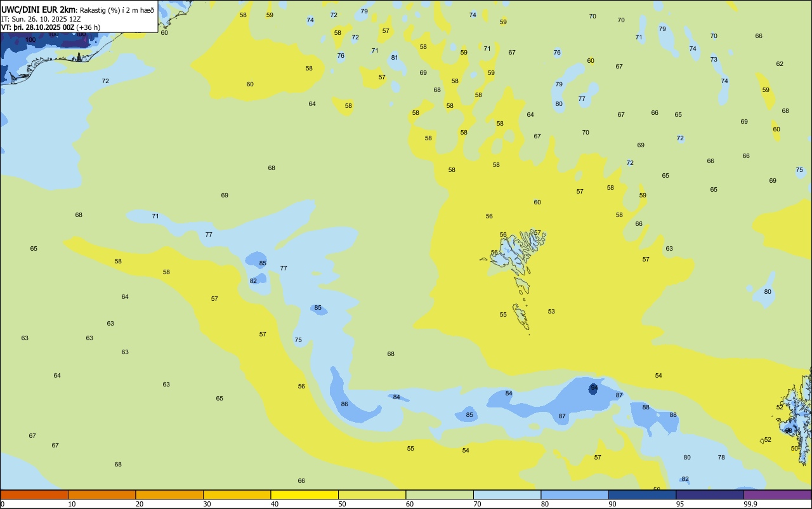
Task: Click the 95–99.9 navy legend swatch
Action: point(710,494)
